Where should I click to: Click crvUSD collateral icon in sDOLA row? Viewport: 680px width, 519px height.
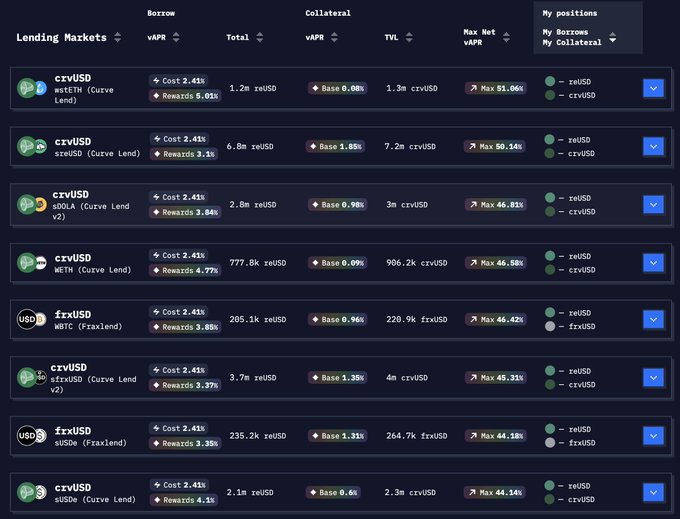[550, 212]
